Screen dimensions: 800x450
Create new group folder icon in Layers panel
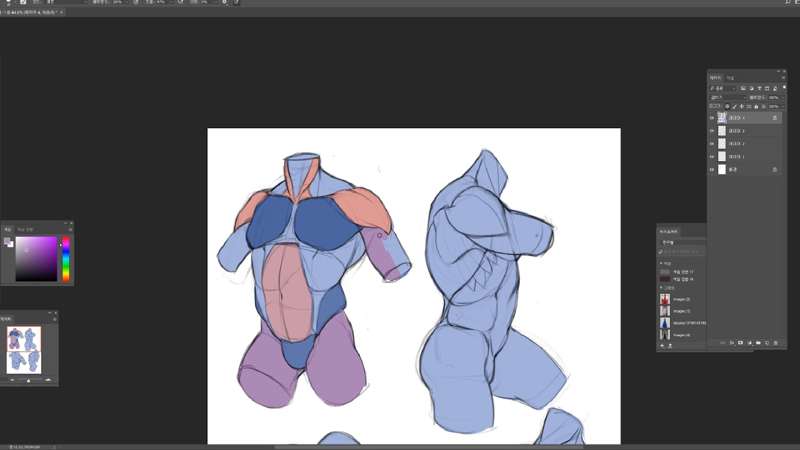pyautogui.click(x=758, y=343)
